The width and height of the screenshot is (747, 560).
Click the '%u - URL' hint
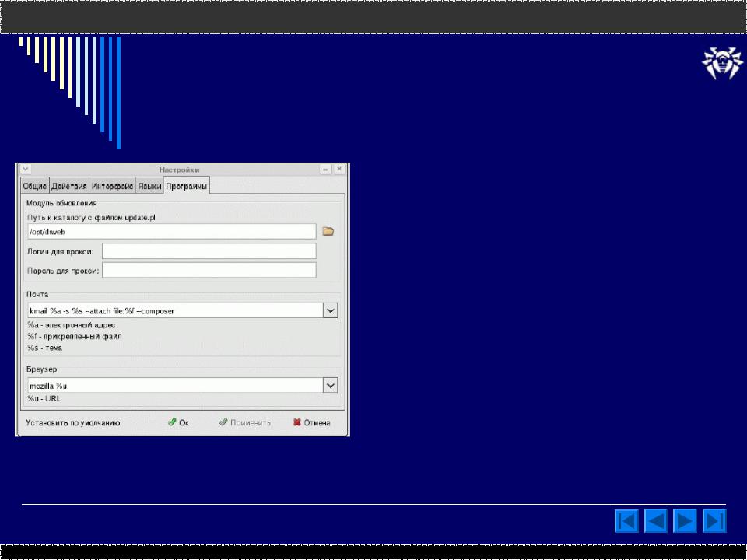click(44, 398)
